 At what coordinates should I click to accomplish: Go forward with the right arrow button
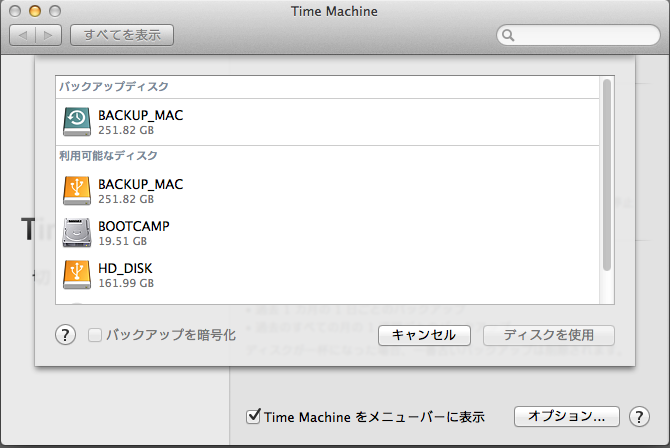[x=49, y=35]
